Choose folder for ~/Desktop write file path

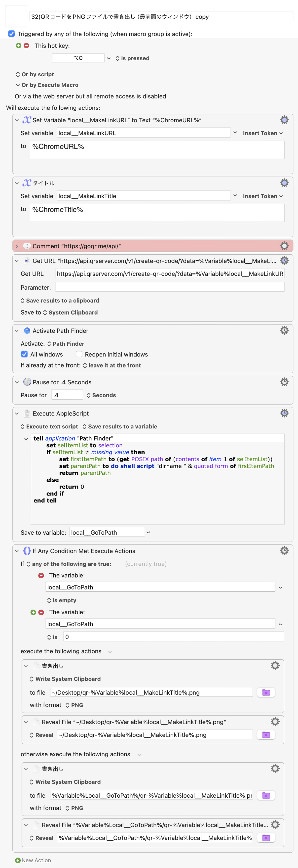pos(266,692)
